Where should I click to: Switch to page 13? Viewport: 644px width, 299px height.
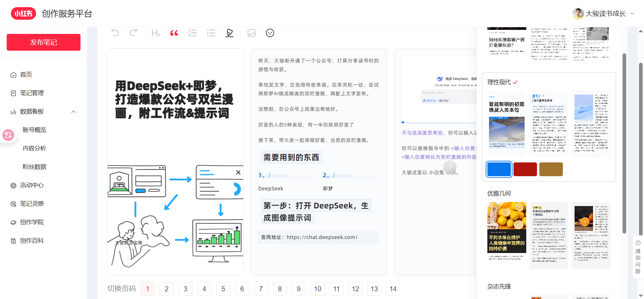[x=374, y=289]
